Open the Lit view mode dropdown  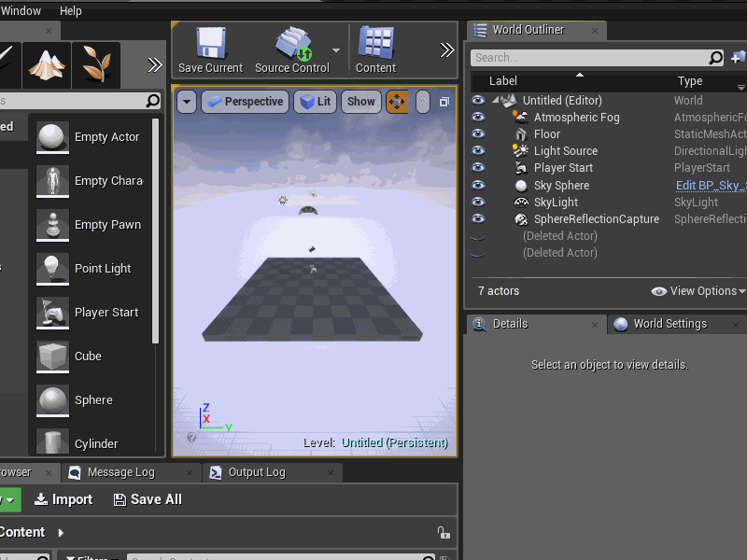click(x=315, y=102)
